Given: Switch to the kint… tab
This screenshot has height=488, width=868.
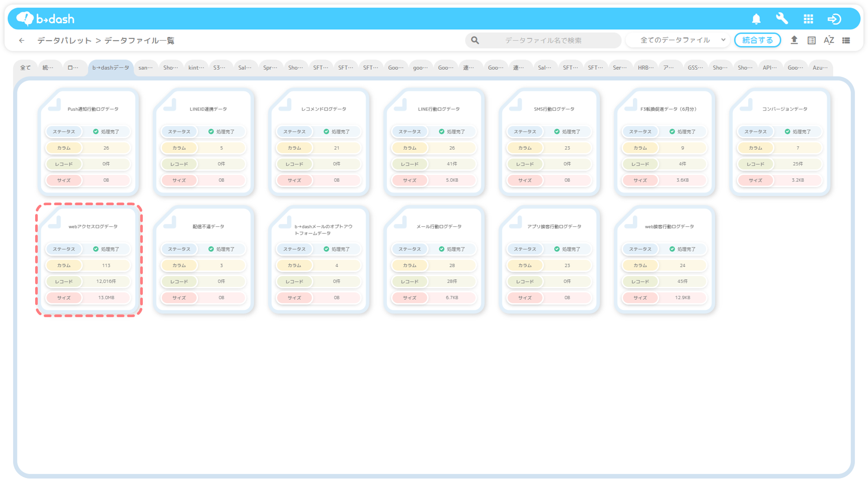Looking at the screenshot, I should 196,68.
